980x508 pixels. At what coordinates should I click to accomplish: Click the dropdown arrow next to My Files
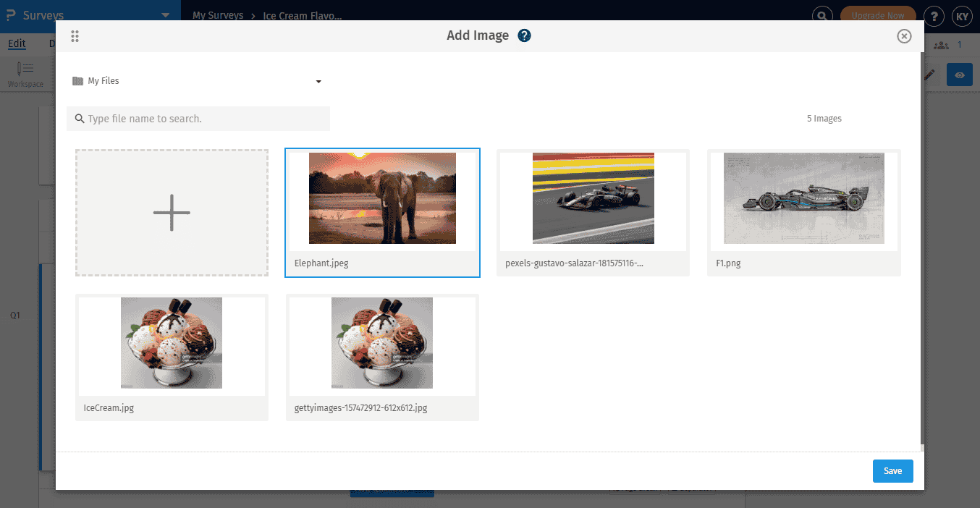[318, 81]
